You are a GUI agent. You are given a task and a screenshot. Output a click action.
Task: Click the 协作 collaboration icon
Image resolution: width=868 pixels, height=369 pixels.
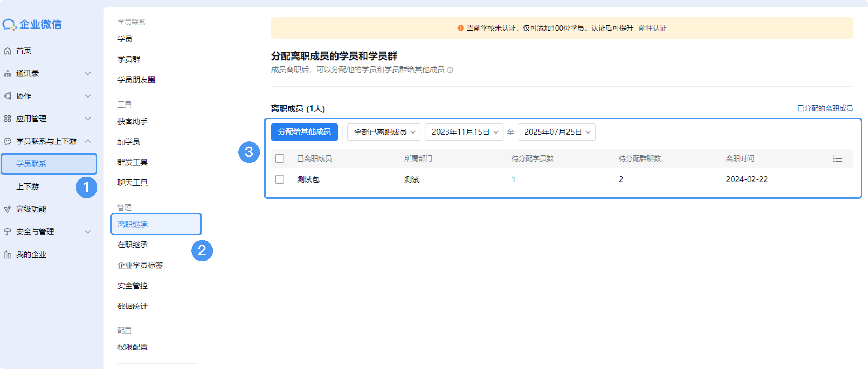click(7, 96)
